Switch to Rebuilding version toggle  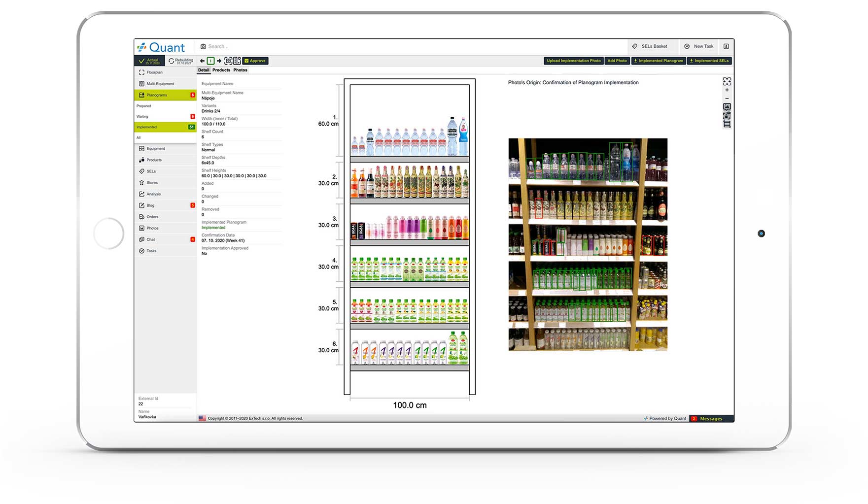pos(180,61)
